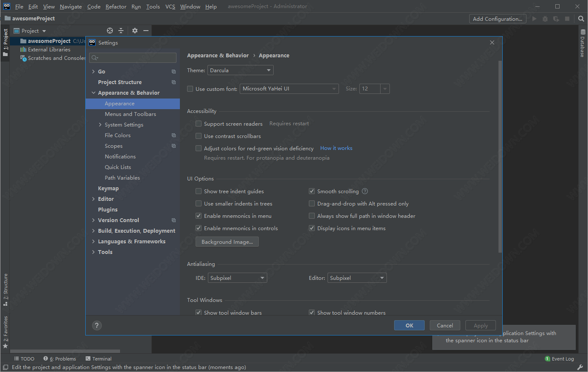Viewport: 588px width, 372px height.
Task: Click the Background Image... button
Action: point(227,242)
